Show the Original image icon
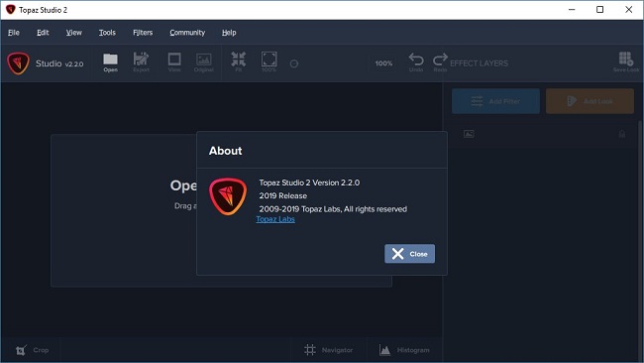 [204, 60]
